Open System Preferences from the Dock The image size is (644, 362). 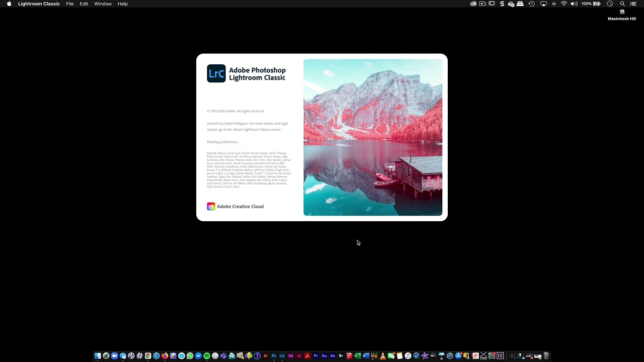click(492, 356)
